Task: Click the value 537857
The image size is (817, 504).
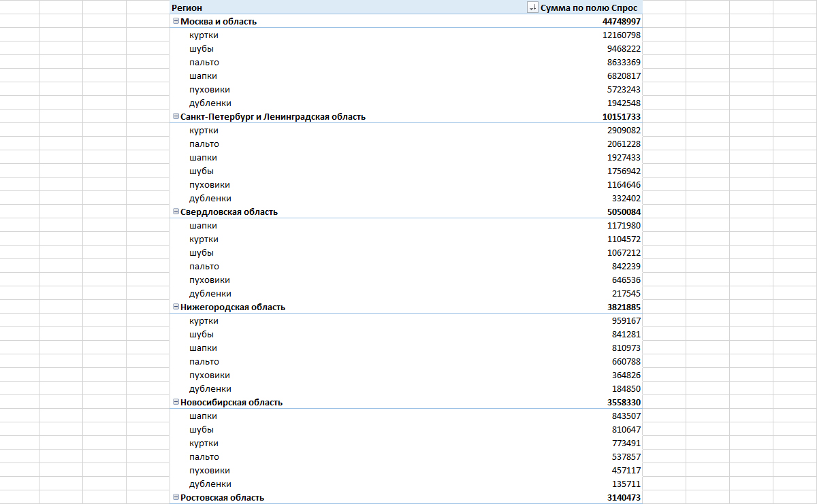Action: tap(626, 456)
